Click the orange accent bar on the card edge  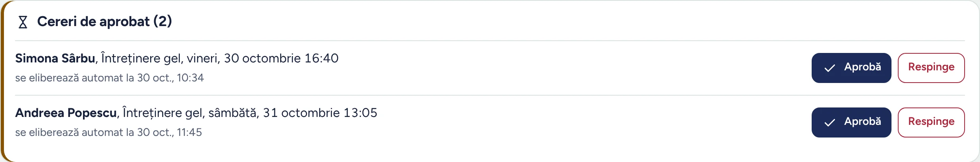[2, 81]
